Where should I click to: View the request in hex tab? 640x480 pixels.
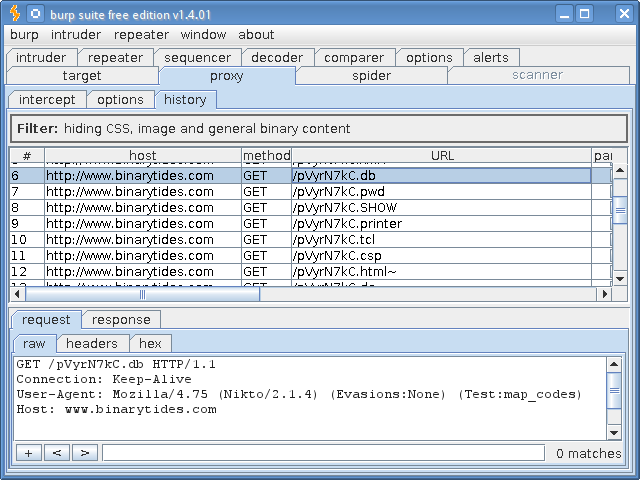point(150,343)
